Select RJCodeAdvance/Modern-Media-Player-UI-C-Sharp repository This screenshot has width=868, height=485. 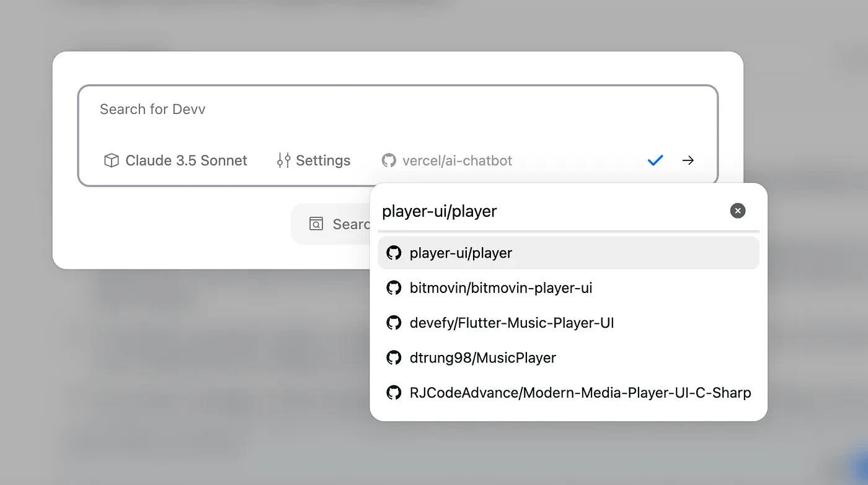pyautogui.click(x=569, y=393)
